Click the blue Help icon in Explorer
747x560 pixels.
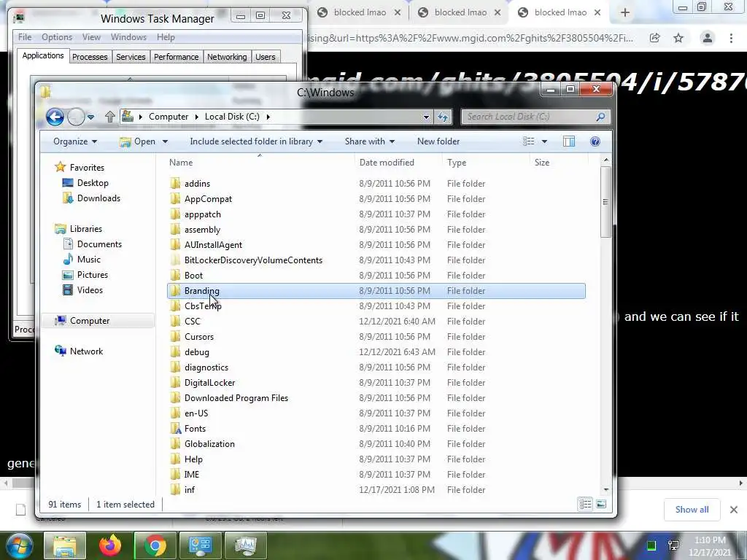click(595, 141)
